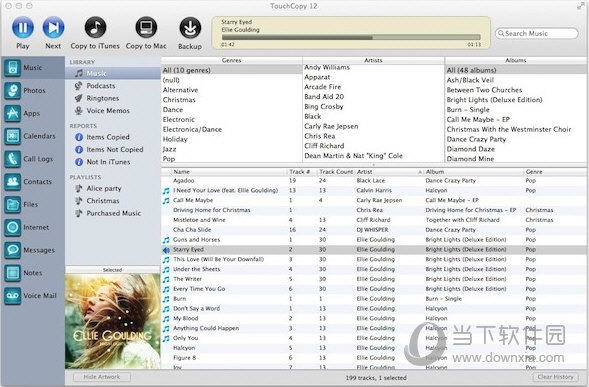Sort tracks by the Album column

click(x=474, y=172)
